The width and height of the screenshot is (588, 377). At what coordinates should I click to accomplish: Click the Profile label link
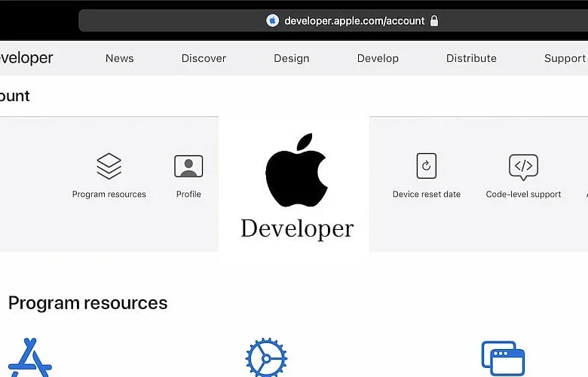(x=188, y=194)
